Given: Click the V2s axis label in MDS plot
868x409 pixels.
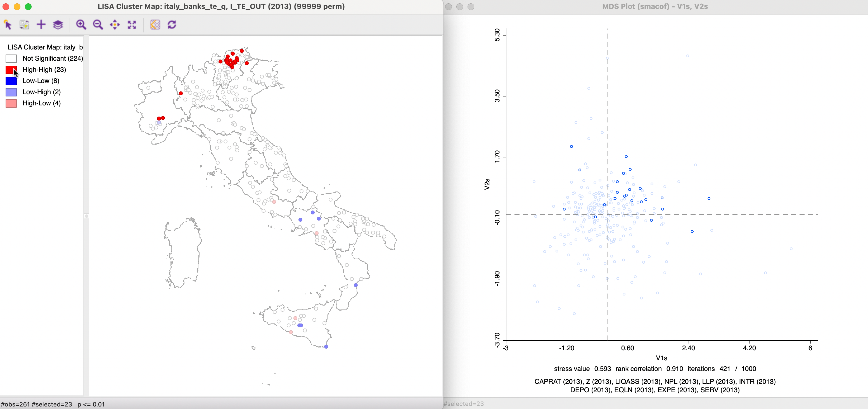Looking at the screenshot, I should coord(487,184).
